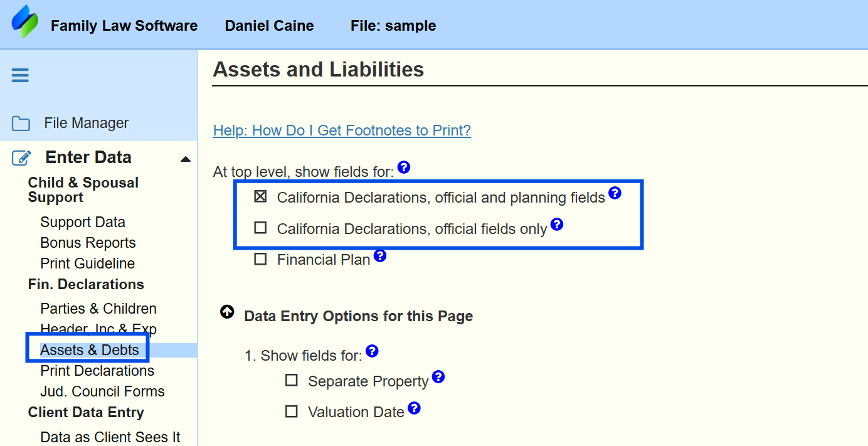The height and width of the screenshot is (446, 868).
Task: Click help icon beside Separate Property
Action: pyautogui.click(x=438, y=376)
